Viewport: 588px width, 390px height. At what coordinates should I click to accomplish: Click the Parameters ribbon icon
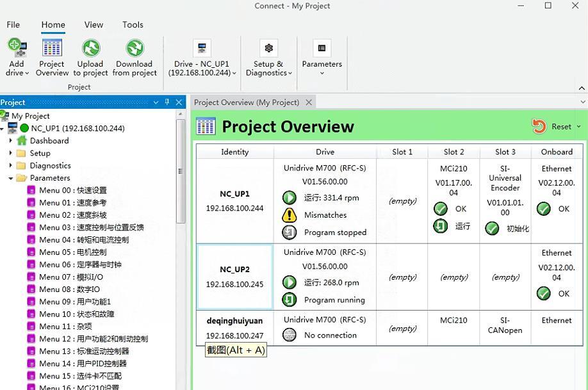point(322,48)
